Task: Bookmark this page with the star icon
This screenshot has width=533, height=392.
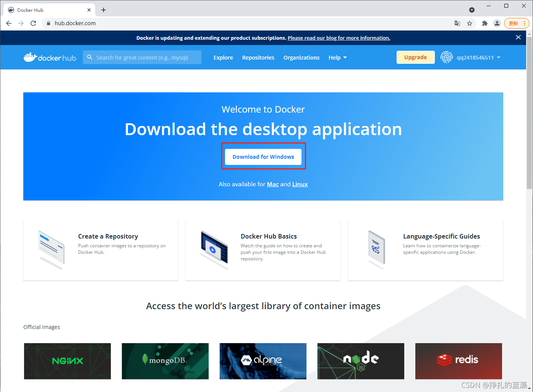Action: tap(470, 23)
